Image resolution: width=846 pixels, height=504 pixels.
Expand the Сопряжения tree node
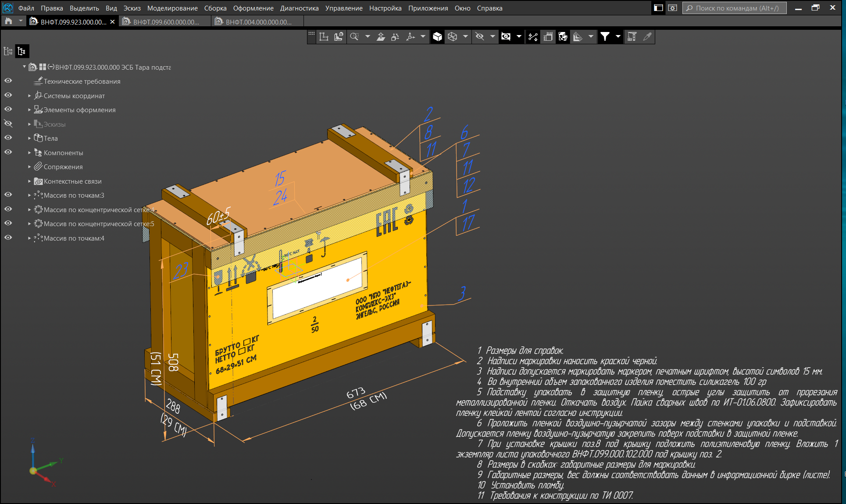point(29,167)
